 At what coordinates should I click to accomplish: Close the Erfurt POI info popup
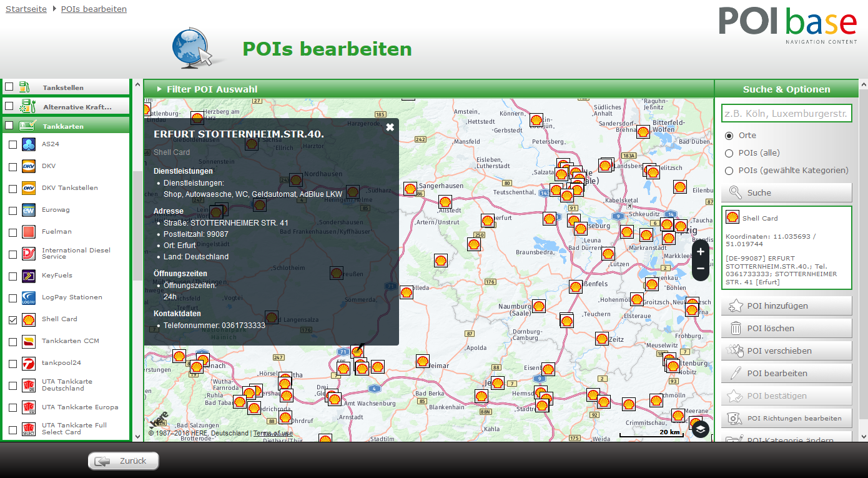[x=390, y=127]
